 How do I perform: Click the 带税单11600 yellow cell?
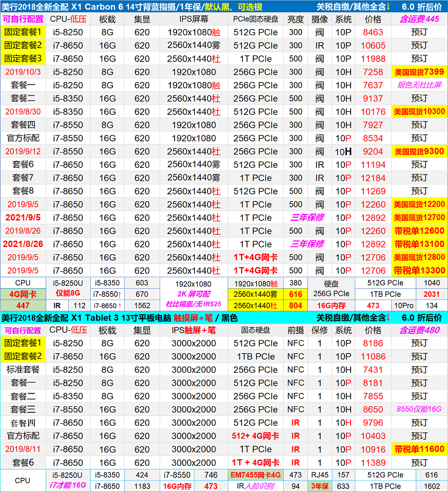(x=419, y=449)
